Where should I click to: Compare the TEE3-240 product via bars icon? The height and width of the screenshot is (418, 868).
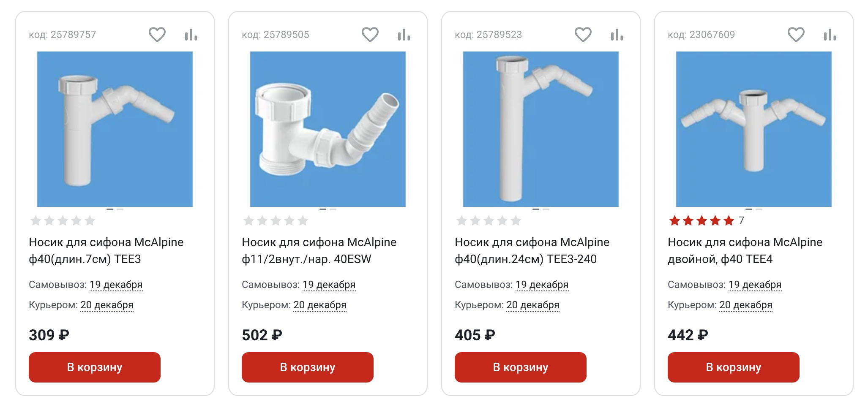point(617,35)
